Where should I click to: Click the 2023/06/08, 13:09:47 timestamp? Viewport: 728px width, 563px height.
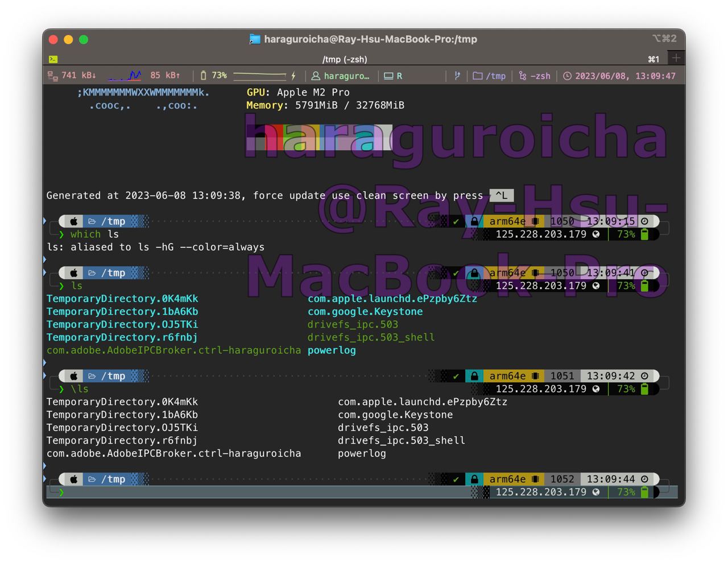(x=625, y=76)
